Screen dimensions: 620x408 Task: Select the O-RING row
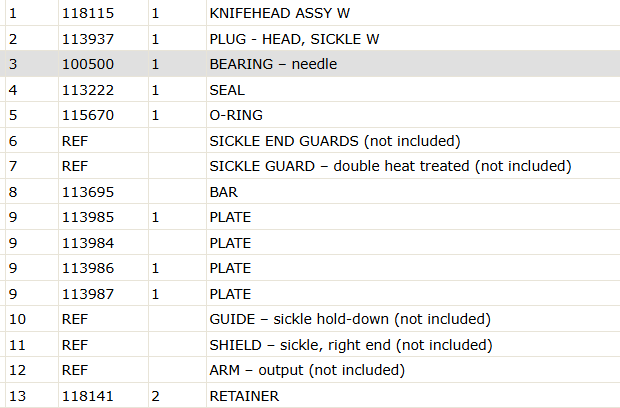pyautogui.click(x=310, y=115)
